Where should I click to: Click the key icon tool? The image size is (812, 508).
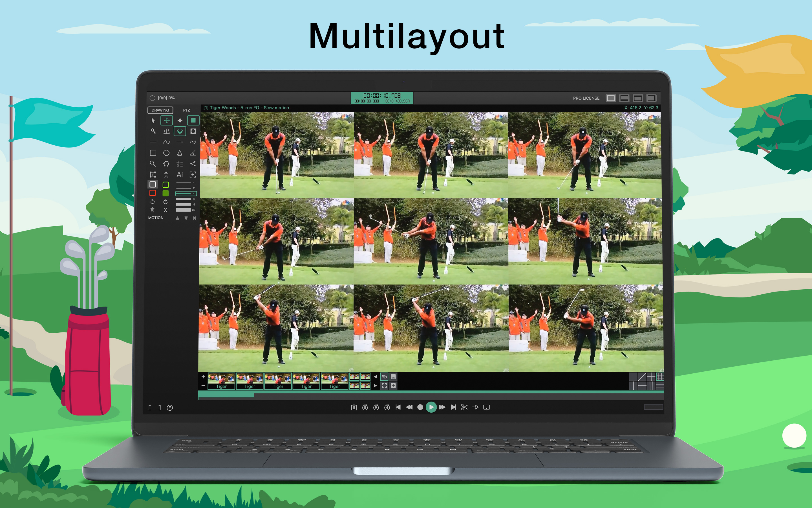[x=153, y=131]
